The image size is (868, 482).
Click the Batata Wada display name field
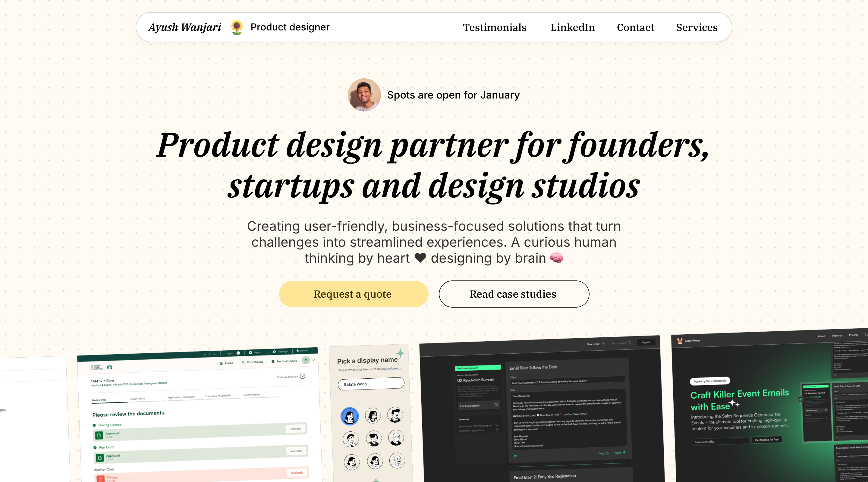point(371,384)
